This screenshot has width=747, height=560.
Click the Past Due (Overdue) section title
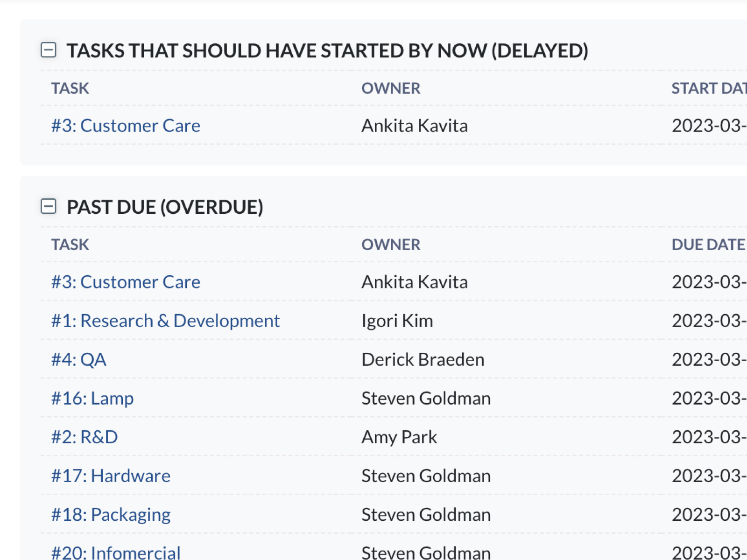coord(165,207)
